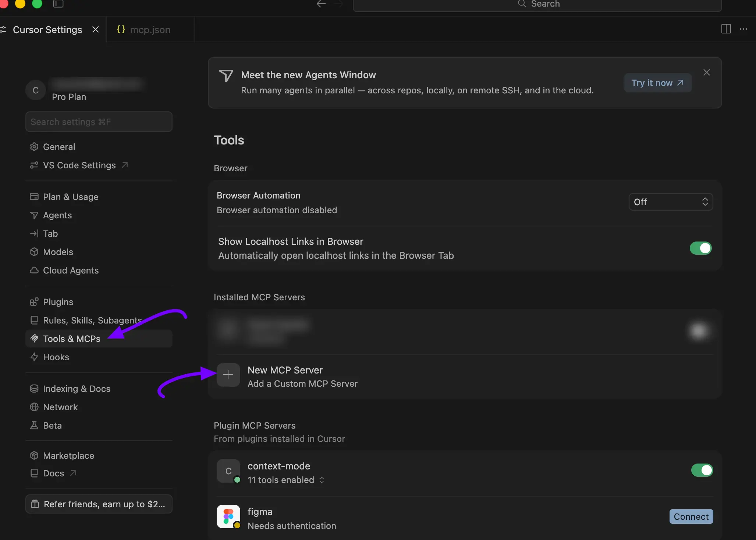Click the General gear icon

pos(34,147)
